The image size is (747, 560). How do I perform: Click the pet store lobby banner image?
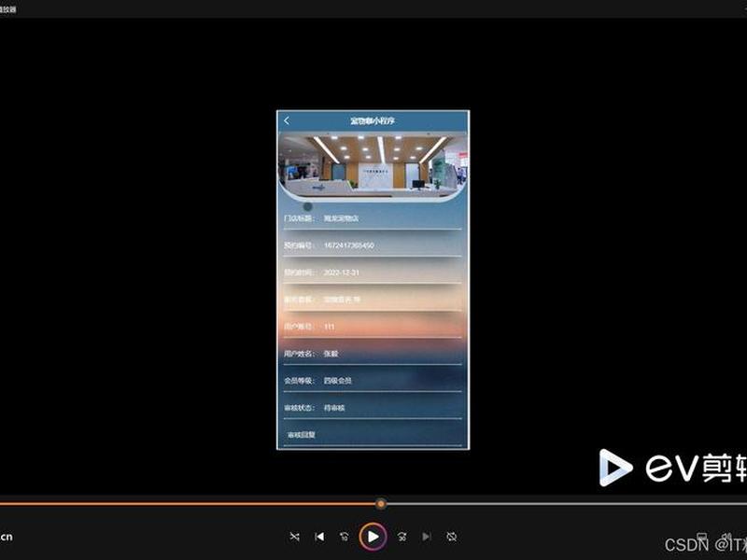point(373,166)
